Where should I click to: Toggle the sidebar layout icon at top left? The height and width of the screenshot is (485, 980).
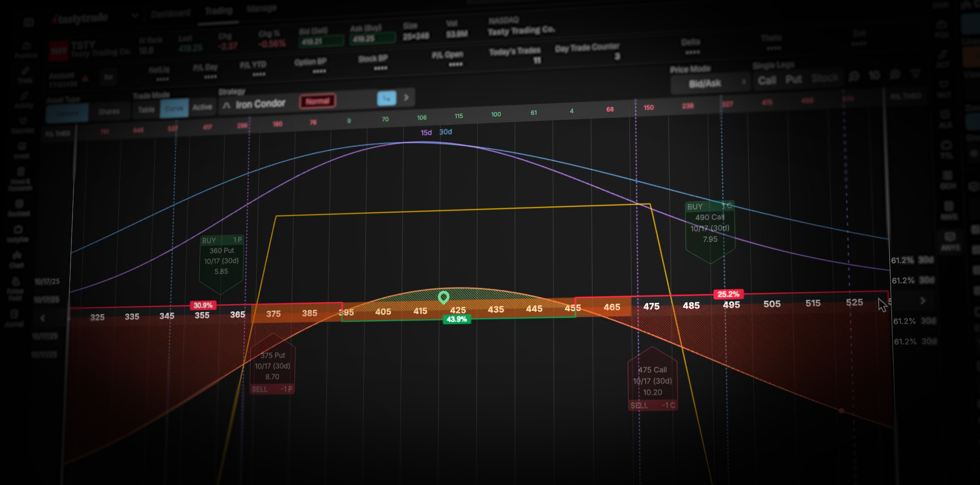[x=29, y=22]
